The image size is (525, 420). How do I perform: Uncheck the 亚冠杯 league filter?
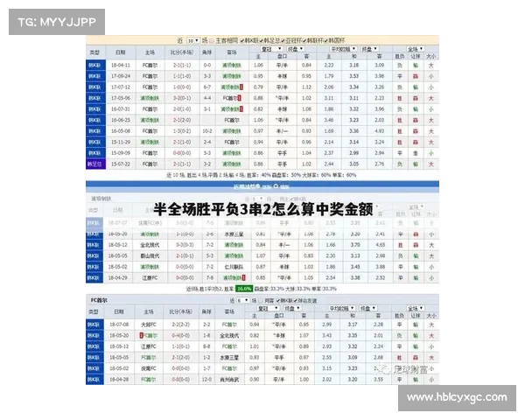283,40
